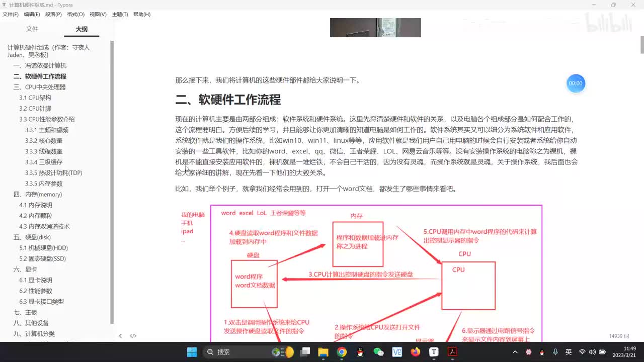Open the VNC viewer taskbar icon
644x362 pixels.
click(x=397, y=352)
